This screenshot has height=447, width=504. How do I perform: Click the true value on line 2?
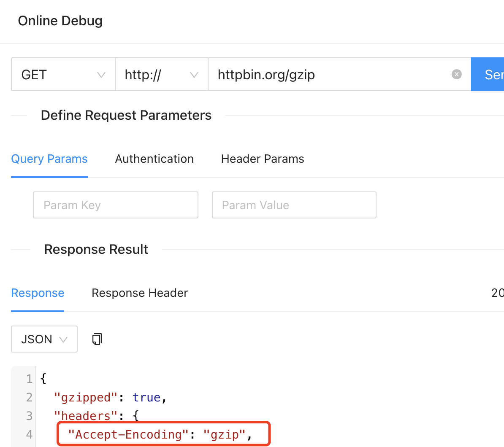coord(146,398)
